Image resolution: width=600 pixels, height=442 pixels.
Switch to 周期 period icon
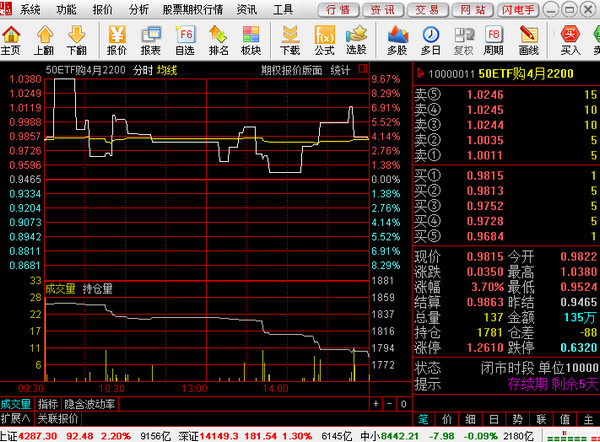pyautogui.click(x=493, y=40)
